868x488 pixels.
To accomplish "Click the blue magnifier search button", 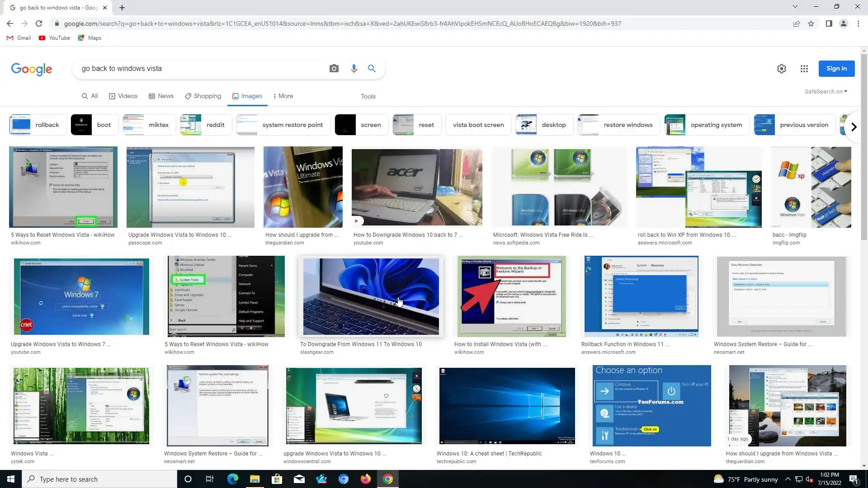I will tap(372, 69).
